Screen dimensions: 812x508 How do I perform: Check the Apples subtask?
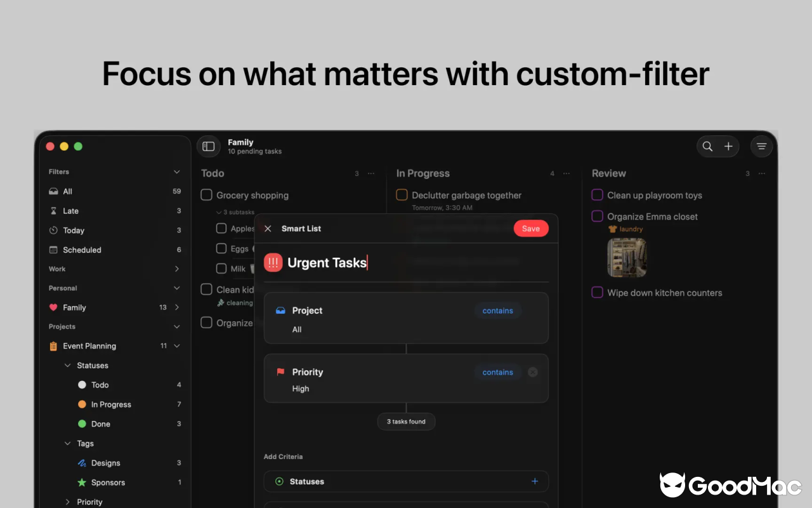click(x=221, y=228)
